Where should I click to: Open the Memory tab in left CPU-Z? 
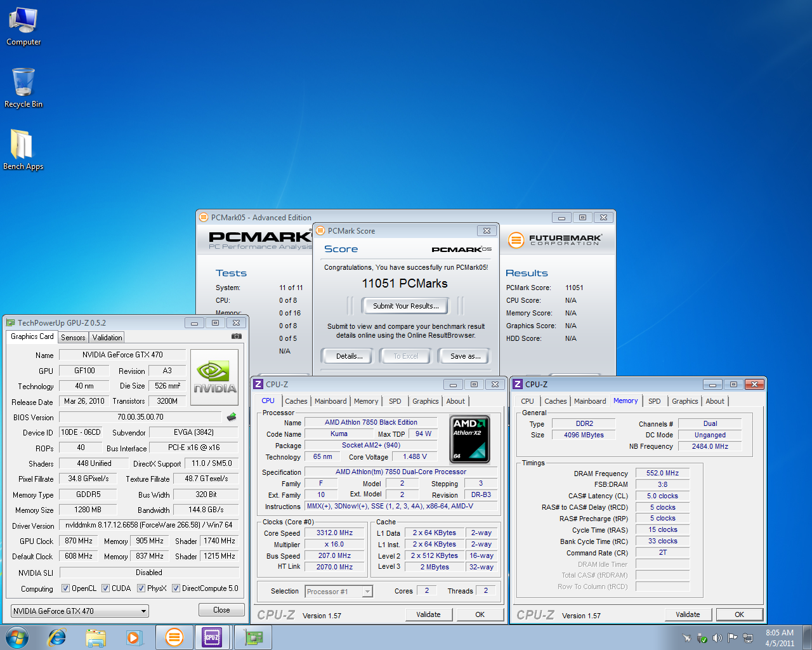(x=366, y=401)
